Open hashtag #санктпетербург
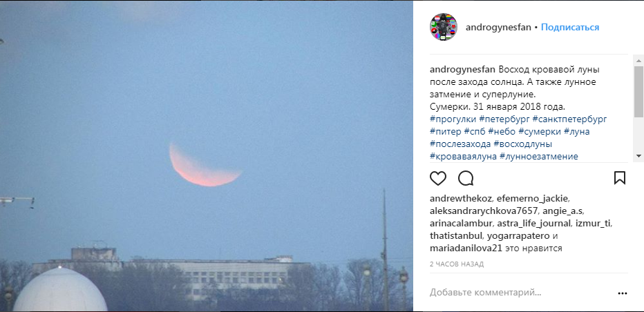Image resolution: width=644 pixels, height=312 pixels. [569, 119]
